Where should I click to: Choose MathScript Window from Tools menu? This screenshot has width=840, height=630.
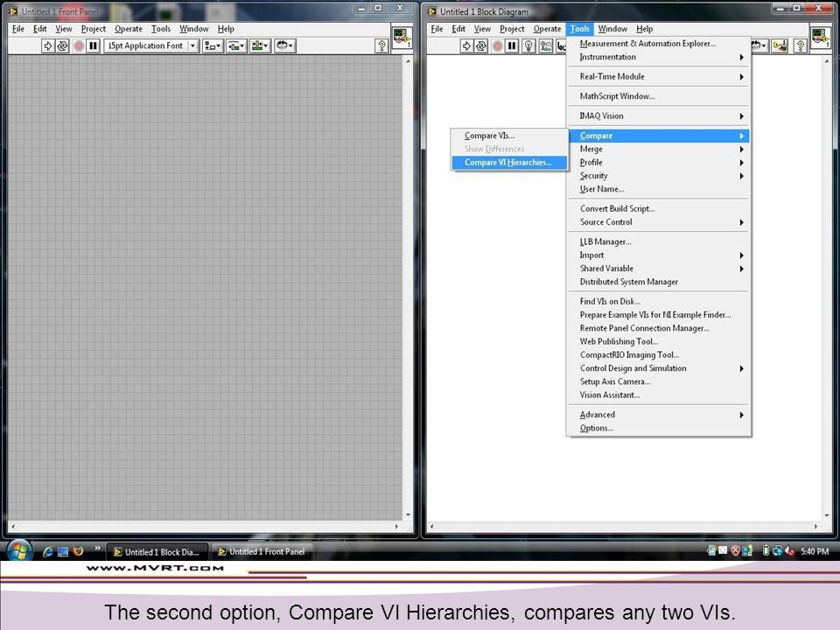658,96
